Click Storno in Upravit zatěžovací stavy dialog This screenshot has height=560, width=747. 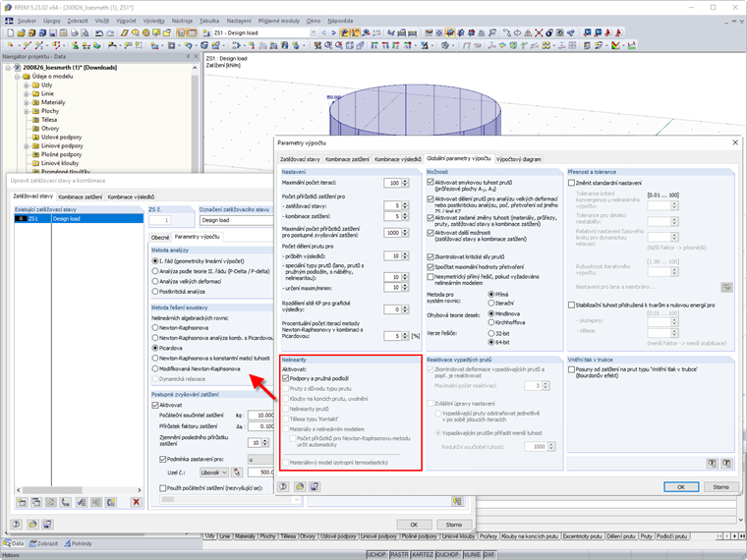[x=454, y=525]
